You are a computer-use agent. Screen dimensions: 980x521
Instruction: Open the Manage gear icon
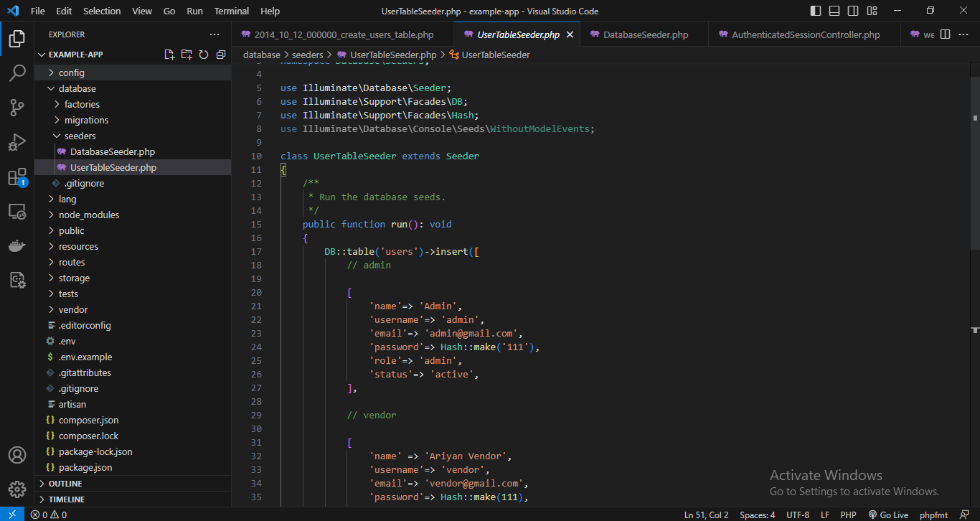(17, 489)
